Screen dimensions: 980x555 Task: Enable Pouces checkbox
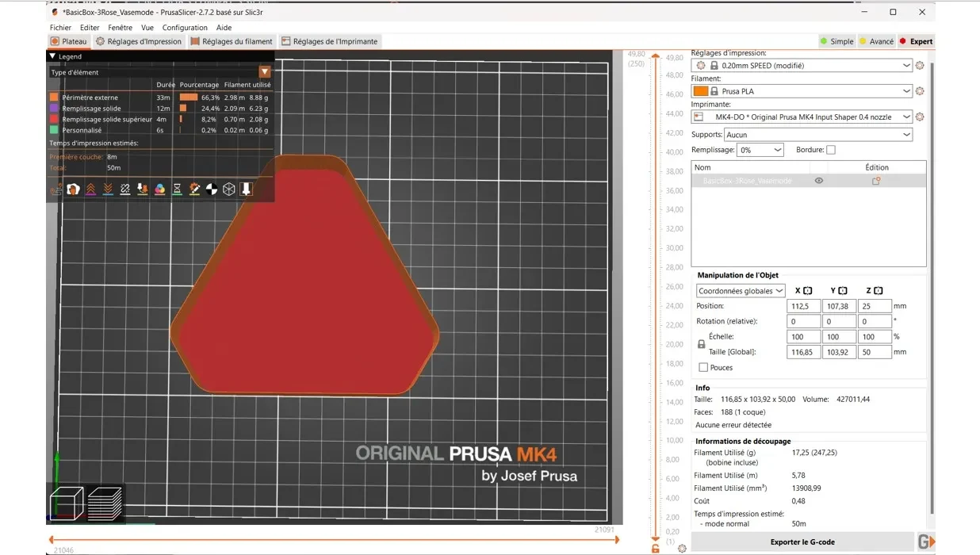(703, 368)
